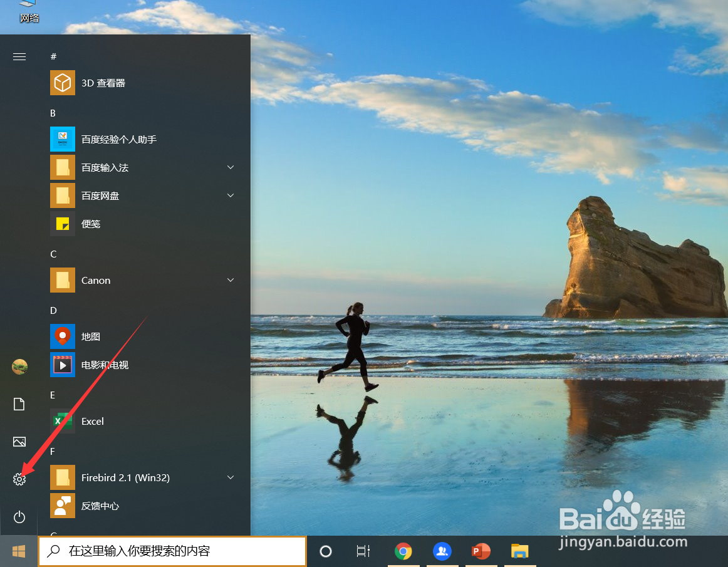Expand the Canon folder chevron
The height and width of the screenshot is (567, 728).
click(x=231, y=280)
